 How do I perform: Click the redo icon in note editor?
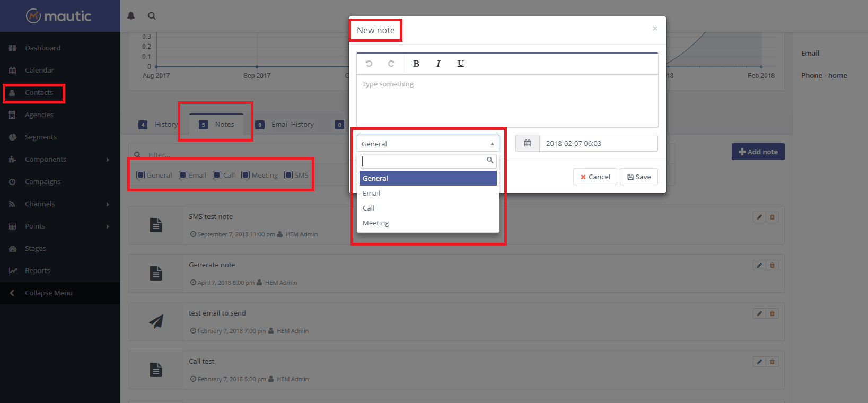pyautogui.click(x=391, y=64)
